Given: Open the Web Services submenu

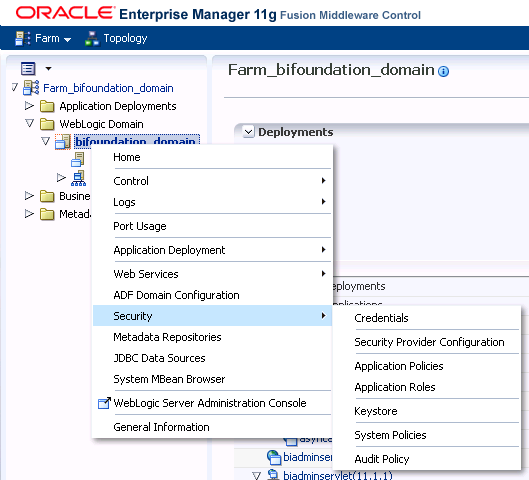Looking at the screenshot, I should (x=213, y=274).
